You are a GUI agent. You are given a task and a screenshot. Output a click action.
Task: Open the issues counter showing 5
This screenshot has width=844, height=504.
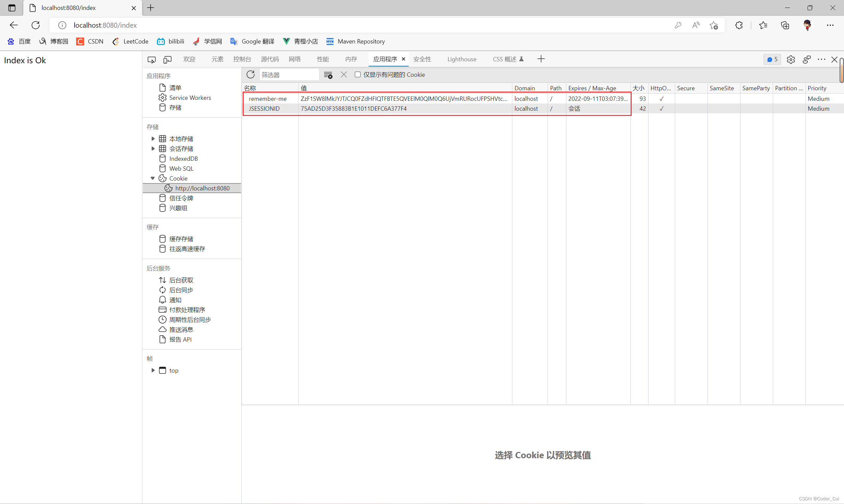772,59
